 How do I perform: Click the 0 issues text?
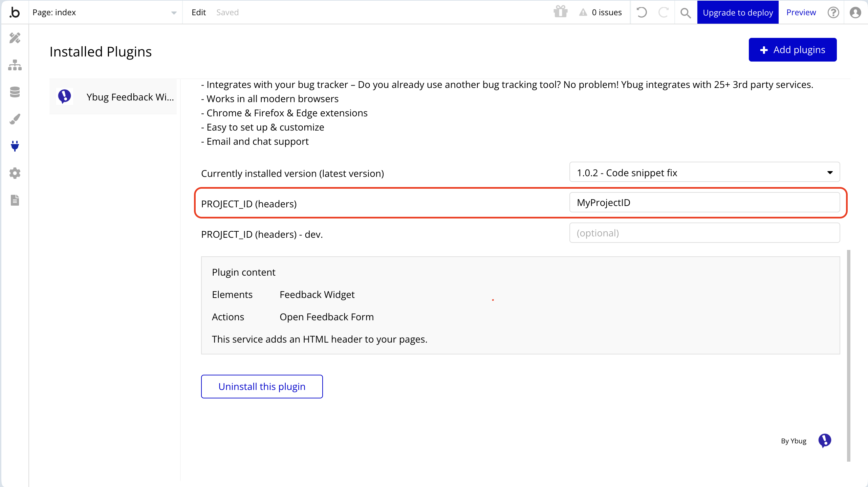[x=607, y=13]
